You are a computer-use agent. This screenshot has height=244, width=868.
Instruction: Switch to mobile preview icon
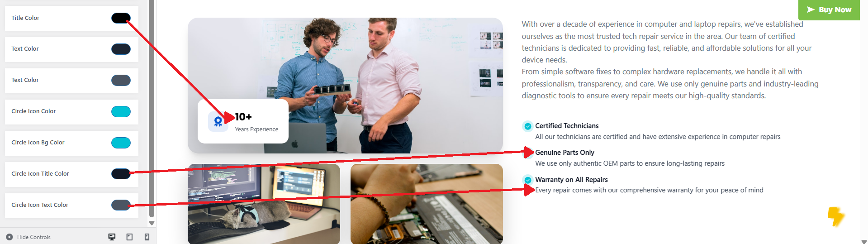click(x=147, y=237)
